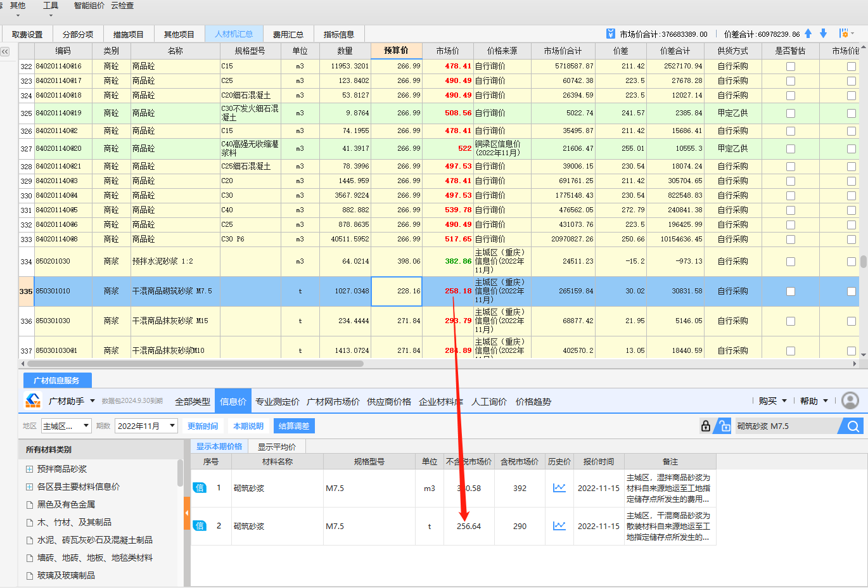
Task: Expand the 各区县主要材料信息价 tree node
Action: (x=29, y=487)
